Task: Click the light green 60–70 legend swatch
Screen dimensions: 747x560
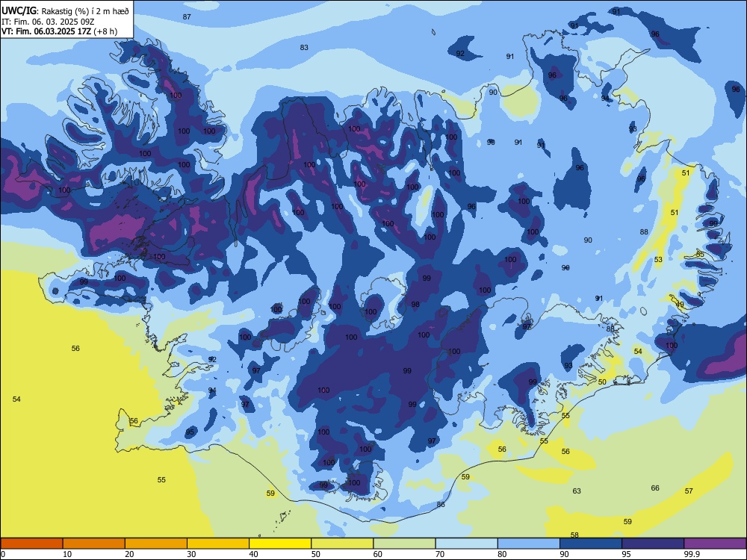Action: pyautogui.click(x=404, y=544)
